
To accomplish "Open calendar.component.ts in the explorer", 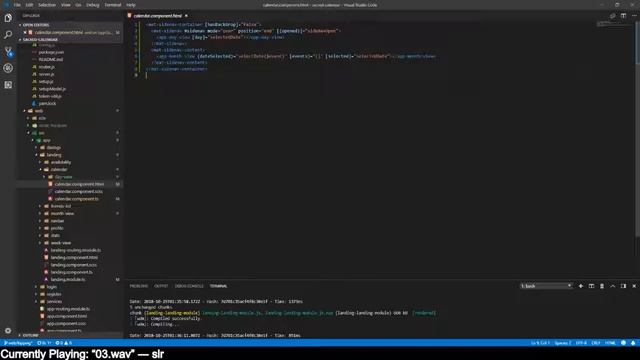I will click(76, 199).
